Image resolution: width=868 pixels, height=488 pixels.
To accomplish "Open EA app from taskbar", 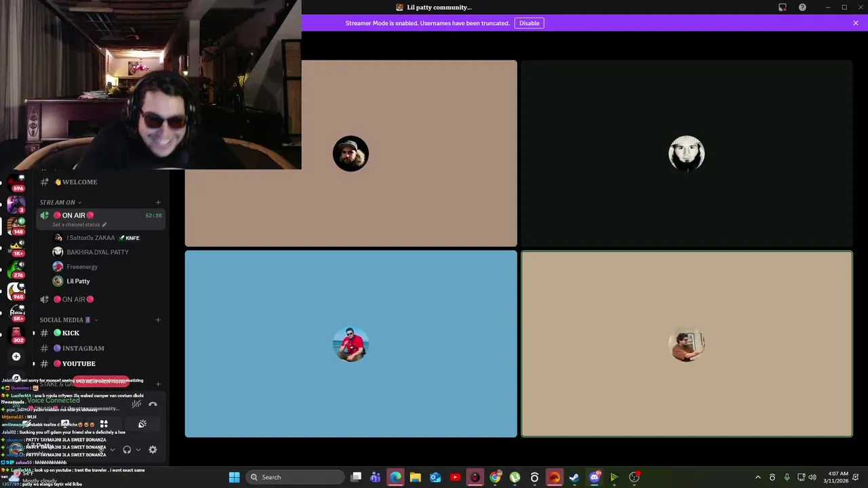I will click(554, 477).
